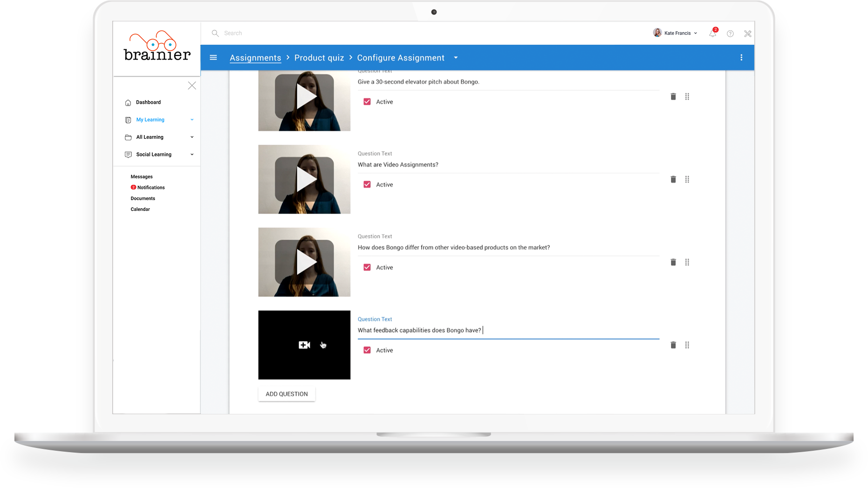
Task: Go to Product quiz breadcrumb
Action: pyautogui.click(x=319, y=58)
